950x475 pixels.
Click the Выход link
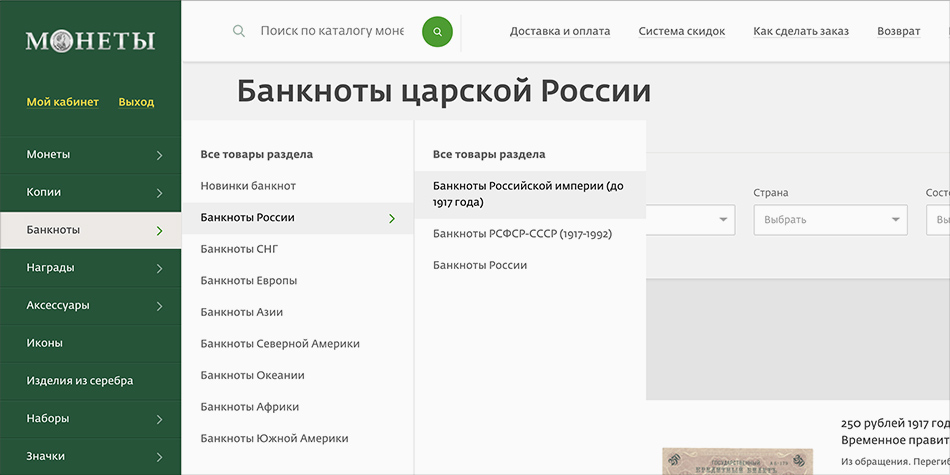136,102
